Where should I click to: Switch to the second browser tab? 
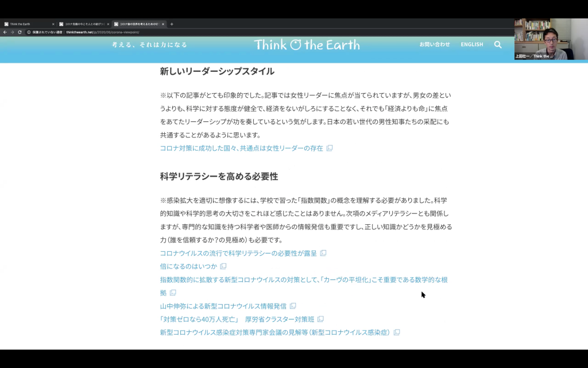[x=83, y=24]
